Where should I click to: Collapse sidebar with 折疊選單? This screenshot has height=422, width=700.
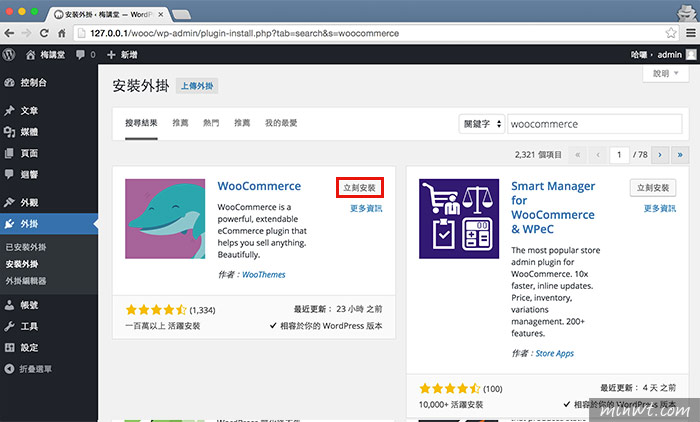pyautogui.click(x=49, y=369)
